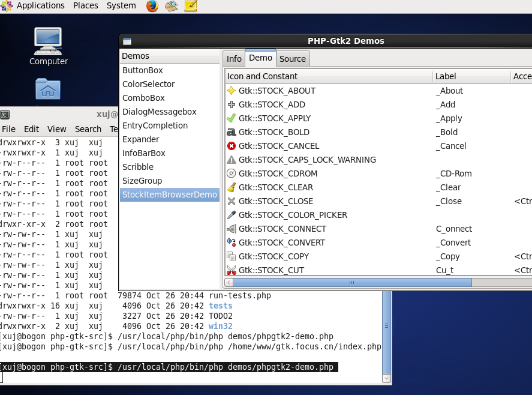Click the STOCK_COLOR_PICKER eyedropper icon
Viewport: 532px width, 395px height.
[231, 215]
